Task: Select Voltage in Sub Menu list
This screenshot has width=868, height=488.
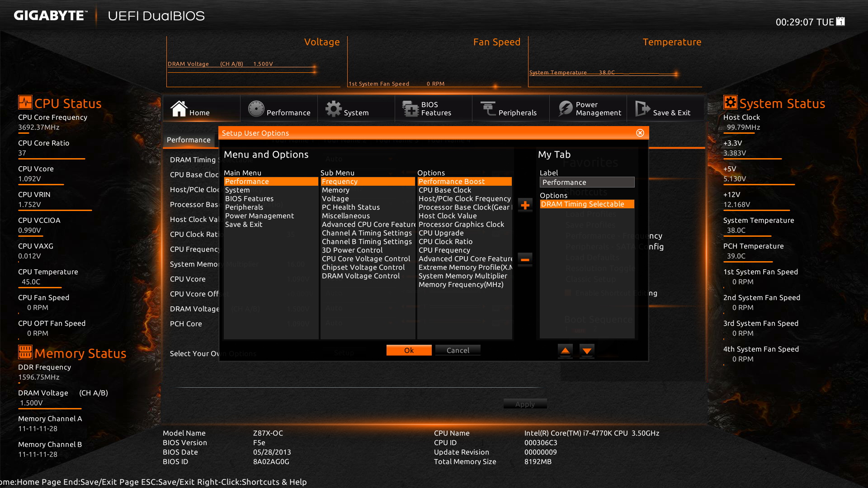Action: tap(368, 199)
